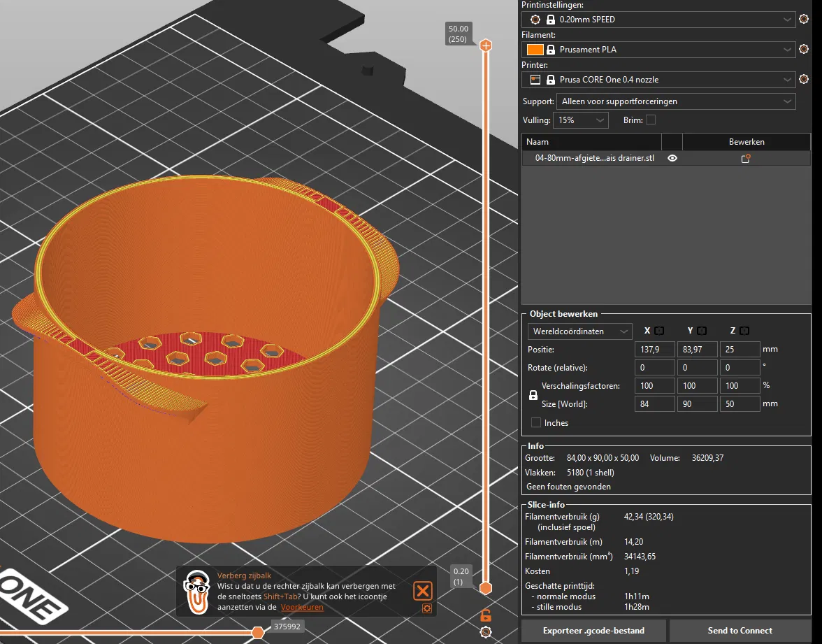The height and width of the screenshot is (644, 822).
Task: Dismiss the Verberg zijbalk hint notification
Action: [423, 591]
